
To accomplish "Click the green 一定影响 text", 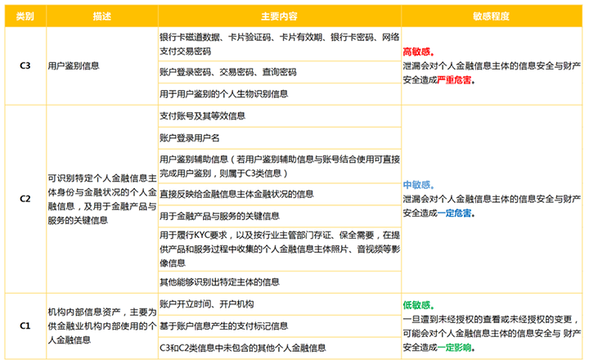I will pyautogui.click(x=456, y=348).
